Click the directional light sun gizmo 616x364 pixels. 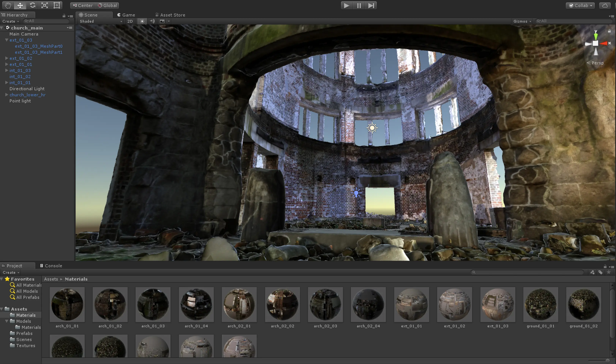click(372, 128)
